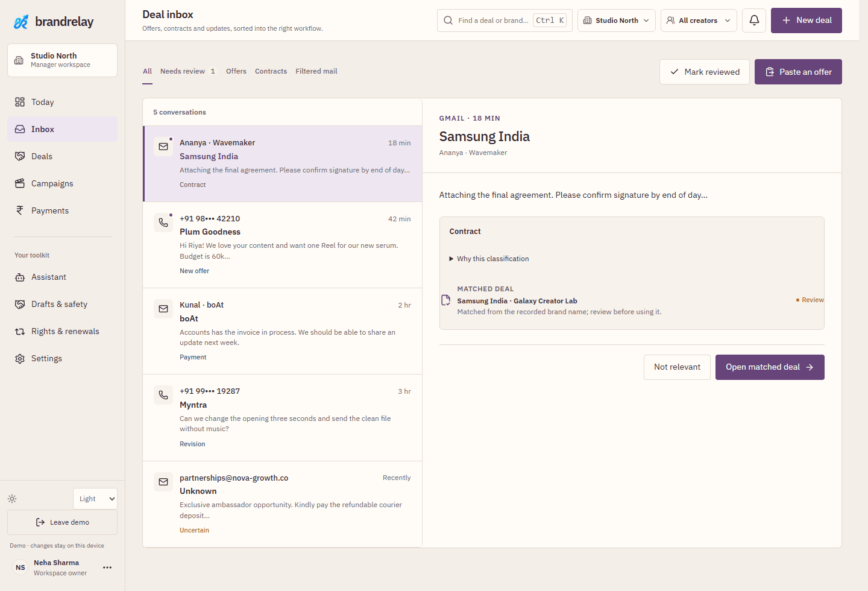Open Rights & renewals toolkit

62,331
